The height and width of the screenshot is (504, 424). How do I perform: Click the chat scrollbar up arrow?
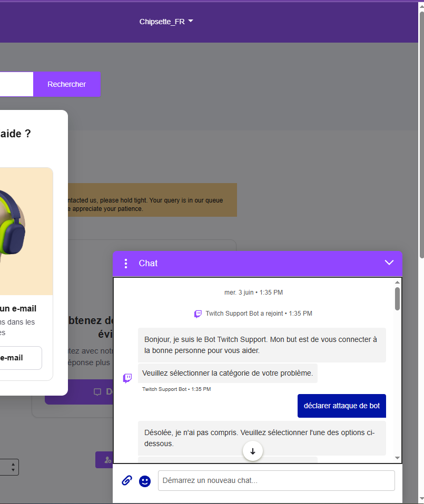tap(397, 282)
